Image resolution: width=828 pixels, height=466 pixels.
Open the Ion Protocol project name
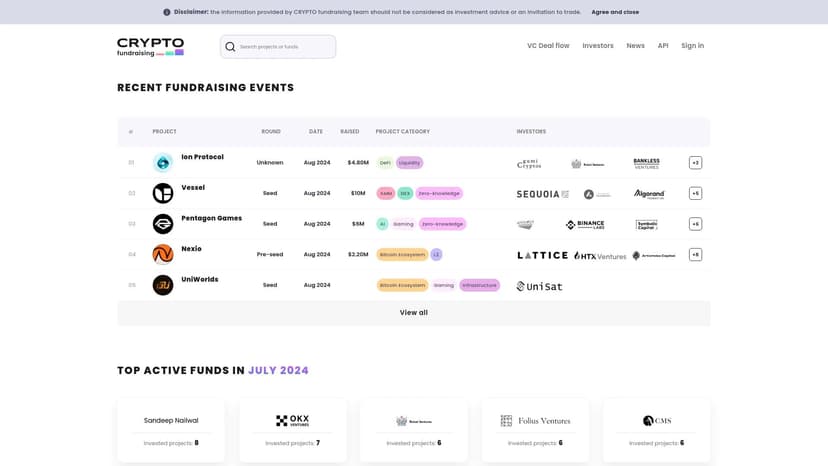tap(202, 157)
